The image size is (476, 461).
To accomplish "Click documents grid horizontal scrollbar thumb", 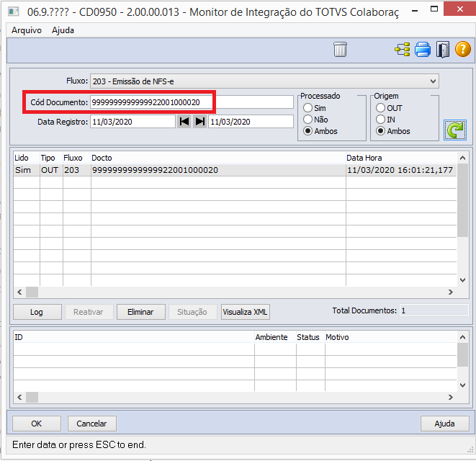I will (x=32, y=292).
